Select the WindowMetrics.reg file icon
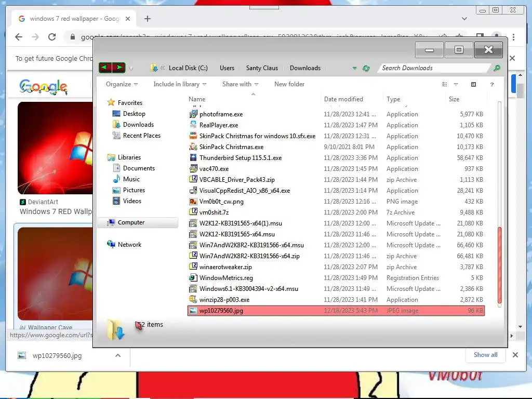 point(193,277)
